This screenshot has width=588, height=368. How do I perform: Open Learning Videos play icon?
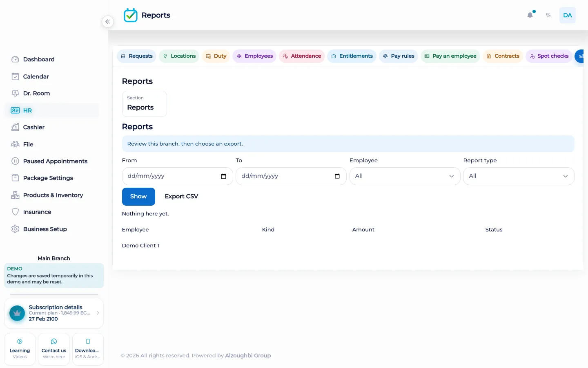(x=20, y=341)
